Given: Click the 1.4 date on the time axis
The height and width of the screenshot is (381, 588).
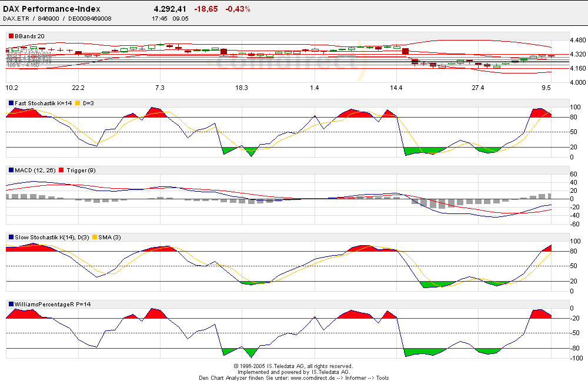Looking at the screenshot, I should (315, 88).
